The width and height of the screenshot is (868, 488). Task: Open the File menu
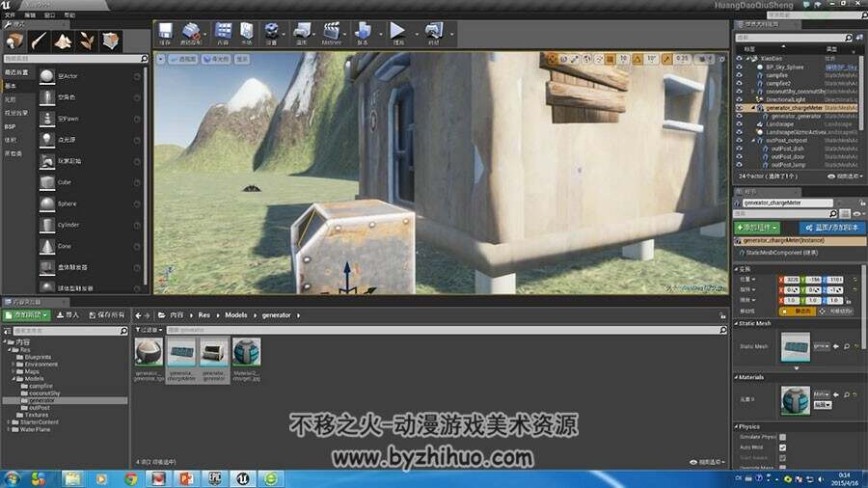click(10, 15)
